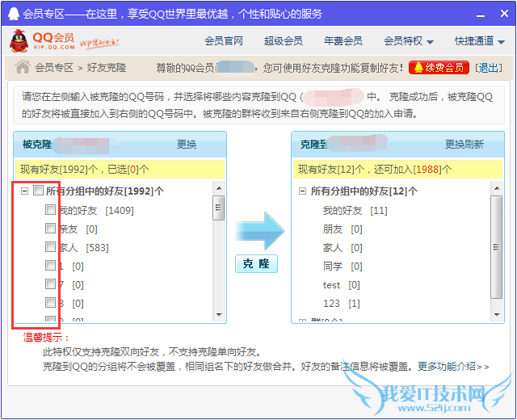Toggle checkbox for group 7 [0]
The height and width of the screenshot is (420, 517).
[50, 283]
